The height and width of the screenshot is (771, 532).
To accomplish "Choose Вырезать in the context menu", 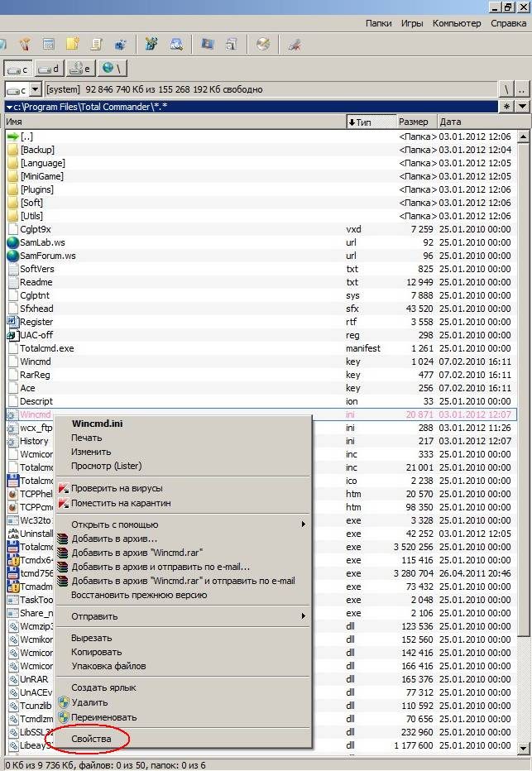I will point(92,638).
